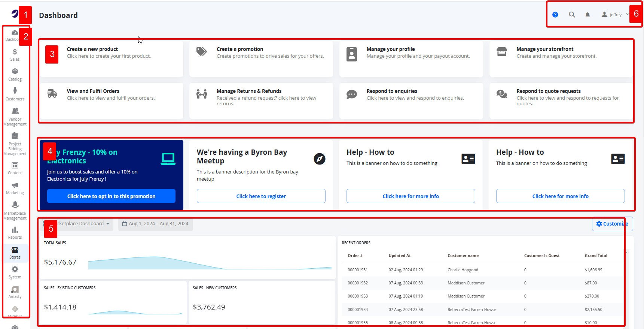Select order 000001931 row
644x329 pixels.
(482, 270)
